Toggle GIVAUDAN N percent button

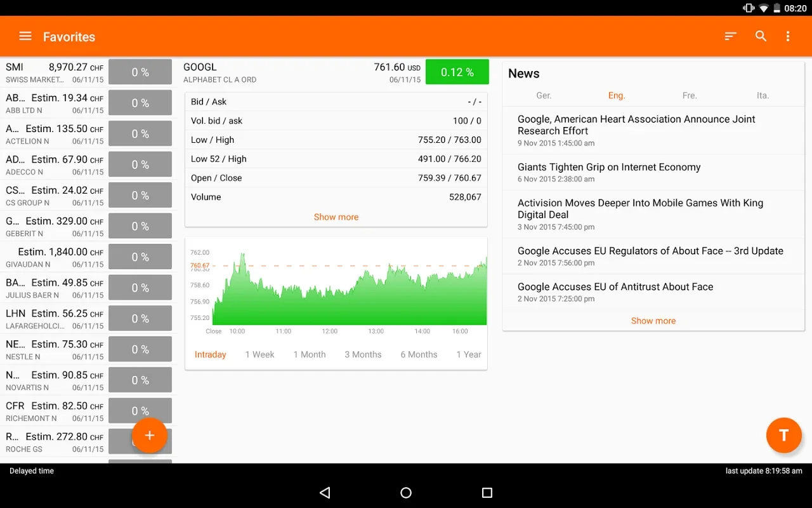(x=140, y=257)
